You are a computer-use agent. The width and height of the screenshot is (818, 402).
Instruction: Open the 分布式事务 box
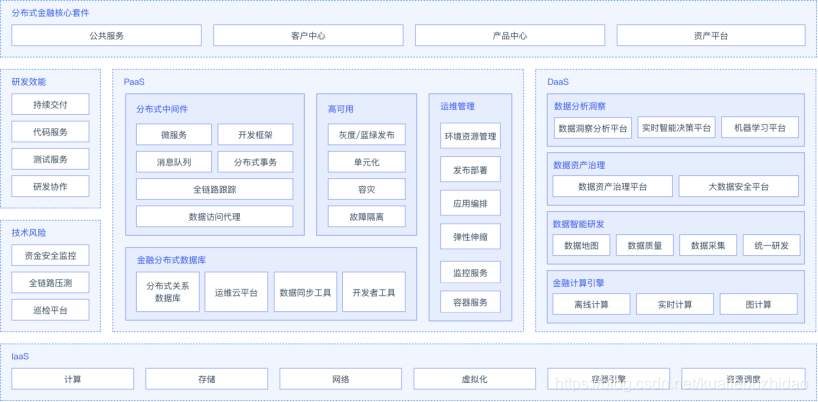tap(255, 162)
